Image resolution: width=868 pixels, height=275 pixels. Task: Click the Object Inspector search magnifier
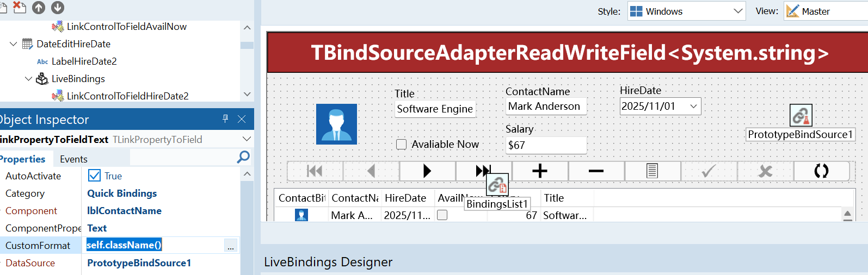tap(243, 158)
